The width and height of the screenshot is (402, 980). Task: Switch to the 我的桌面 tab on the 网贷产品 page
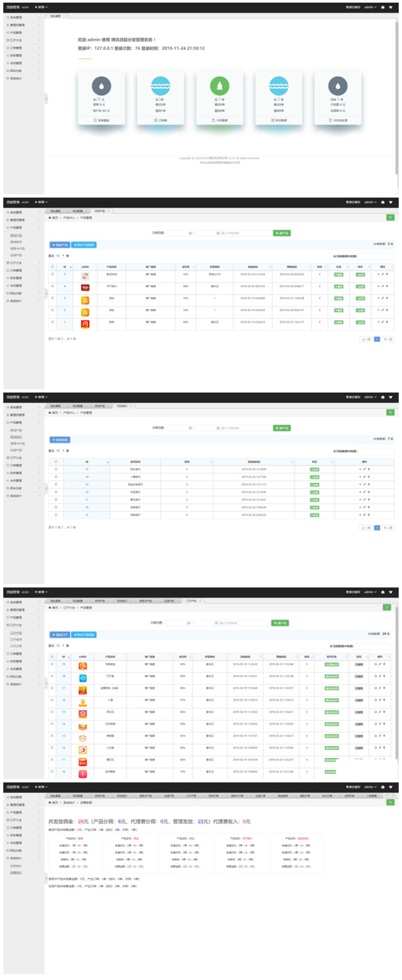(x=55, y=211)
